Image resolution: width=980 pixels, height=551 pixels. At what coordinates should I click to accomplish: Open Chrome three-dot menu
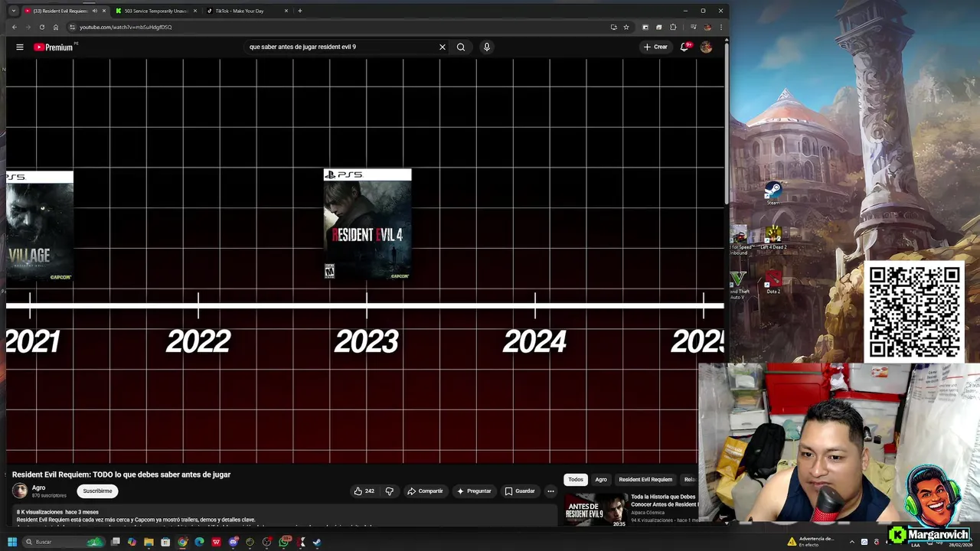point(720,27)
